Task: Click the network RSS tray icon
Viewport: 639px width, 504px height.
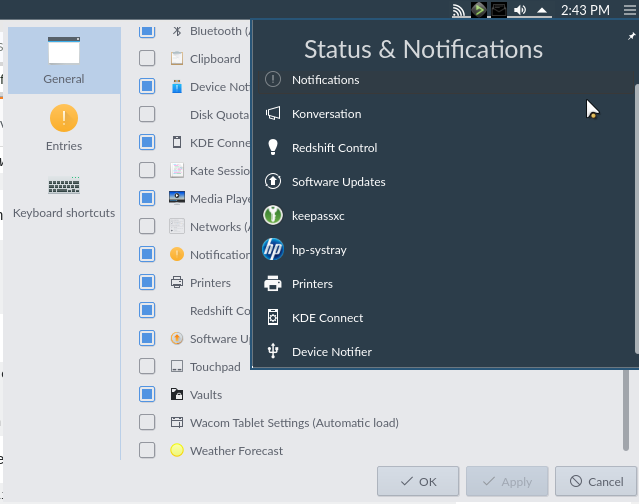Action: tap(459, 10)
